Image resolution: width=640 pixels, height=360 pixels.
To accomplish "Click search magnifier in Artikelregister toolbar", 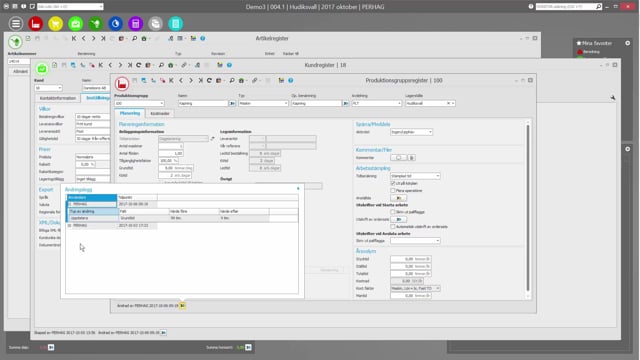I will [x=134, y=38].
